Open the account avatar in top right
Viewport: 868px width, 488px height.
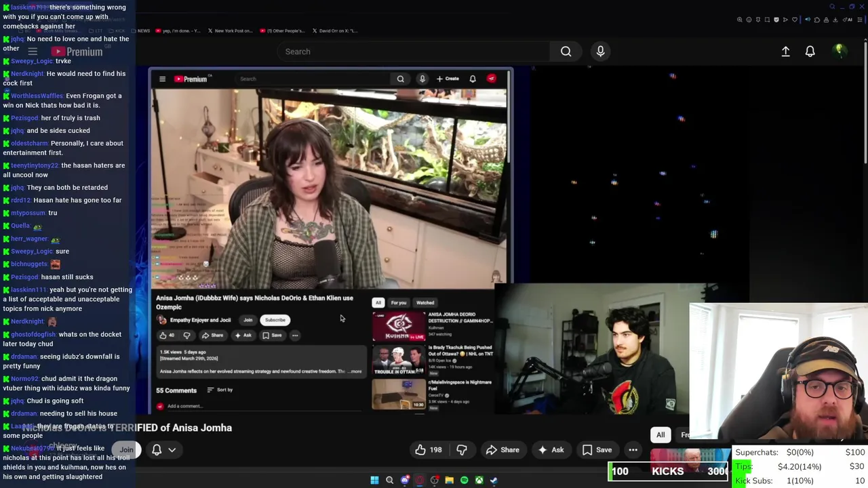tap(839, 51)
